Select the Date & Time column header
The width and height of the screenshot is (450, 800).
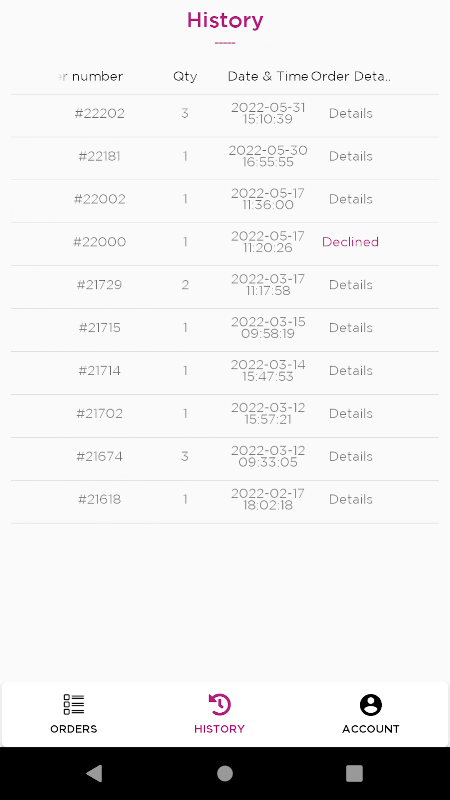pos(268,77)
